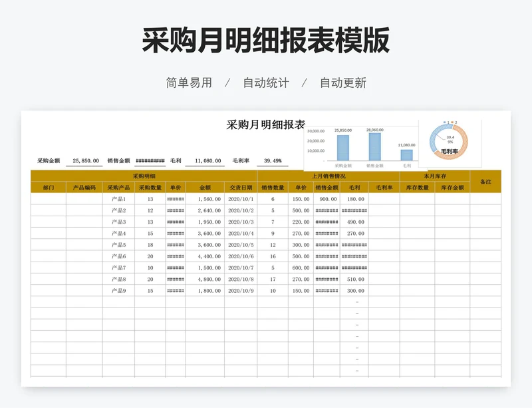Click the 产品编码 column header
This screenshot has width=532, height=408.
pos(84,188)
